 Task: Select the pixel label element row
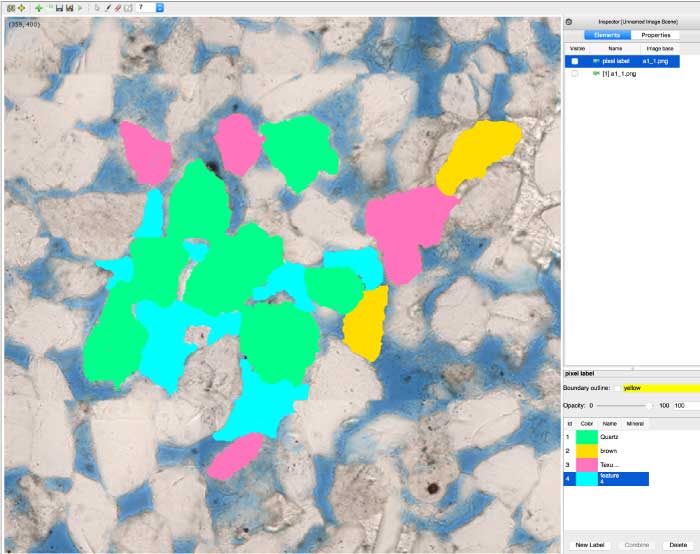(x=622, y=61)
